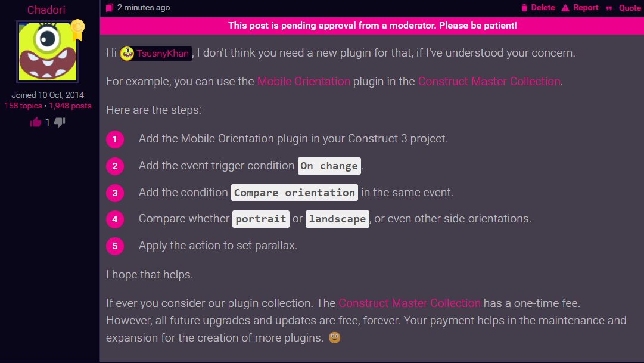This screenshot has height=363, width=644.
Task: Click the Compare orientation code label
Action: pos(294,193)
